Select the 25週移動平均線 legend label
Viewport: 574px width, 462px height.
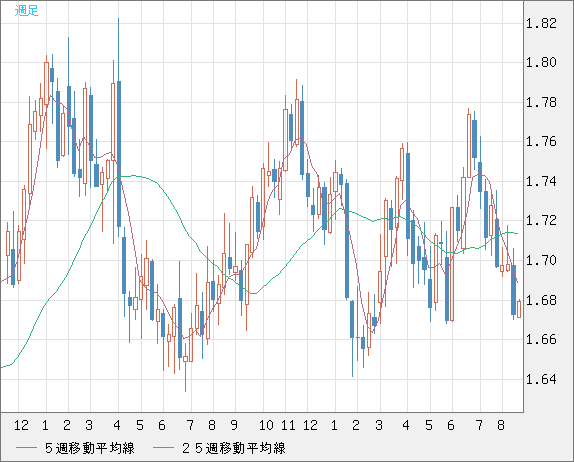point(234,448)
